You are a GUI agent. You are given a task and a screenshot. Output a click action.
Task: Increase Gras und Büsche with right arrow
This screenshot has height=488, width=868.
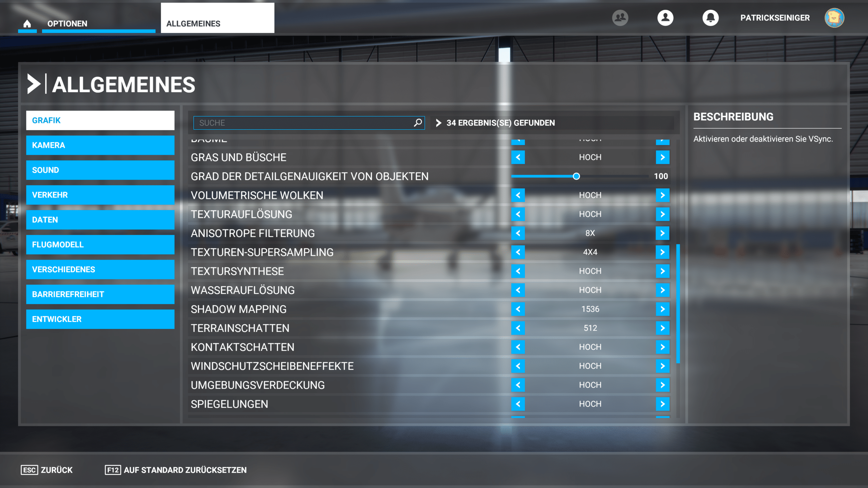click(x=663, y=157)
